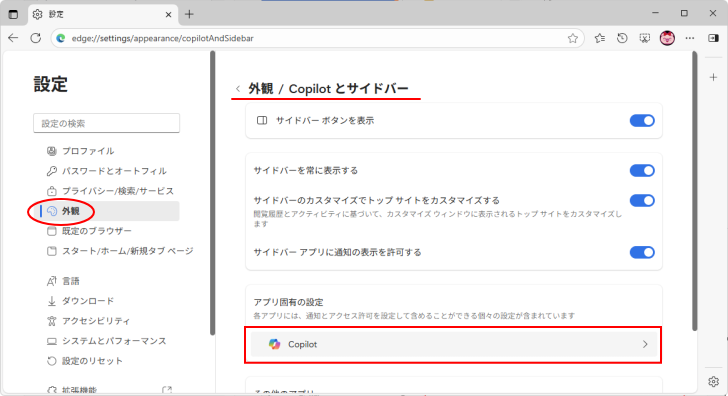The image size is (728, 396).
Task: Open the screenshot capture toolbar icon
Action: click(644, 38)
